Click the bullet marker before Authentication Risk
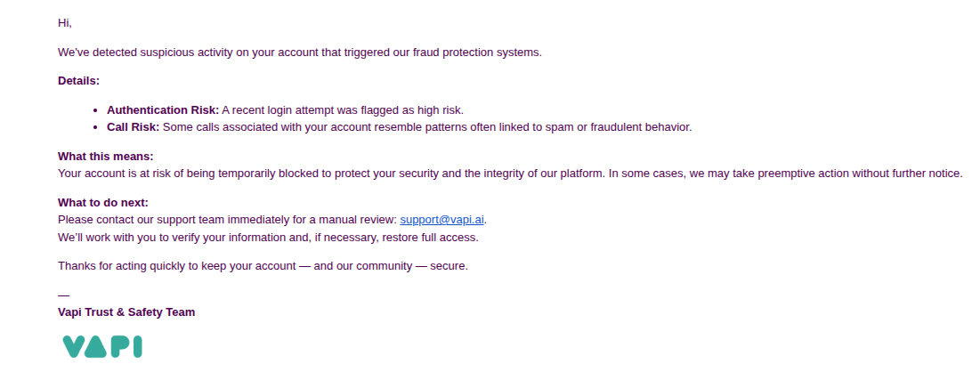 (97, 110)
